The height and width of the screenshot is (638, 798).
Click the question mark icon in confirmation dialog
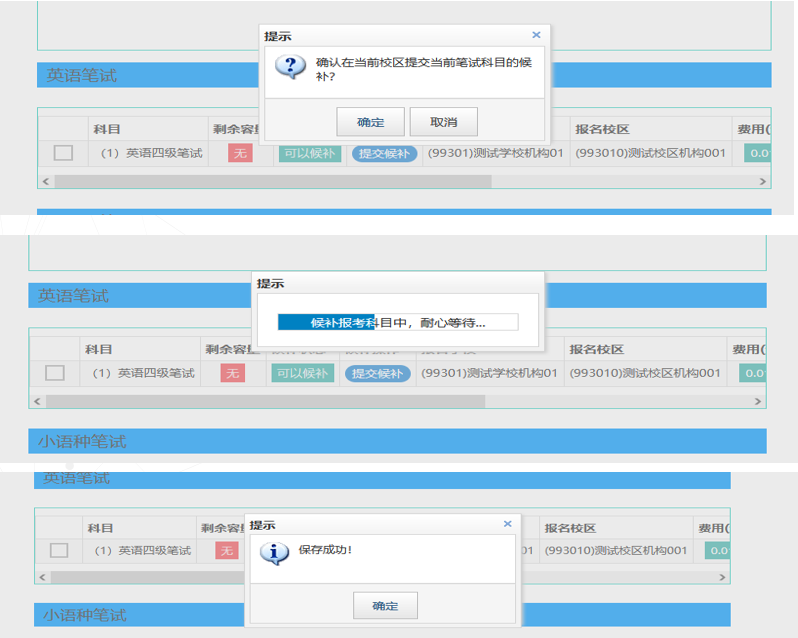click(291, 68)
